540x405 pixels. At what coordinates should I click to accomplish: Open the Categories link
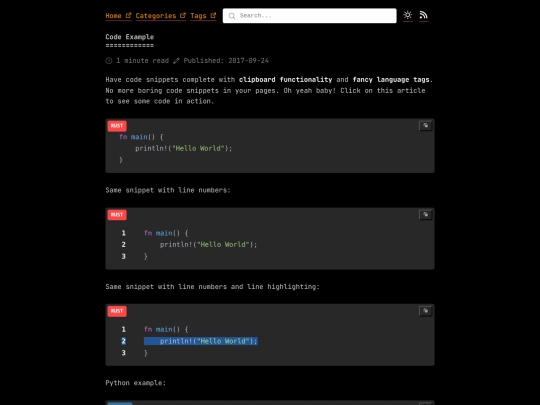coord(160,16)
